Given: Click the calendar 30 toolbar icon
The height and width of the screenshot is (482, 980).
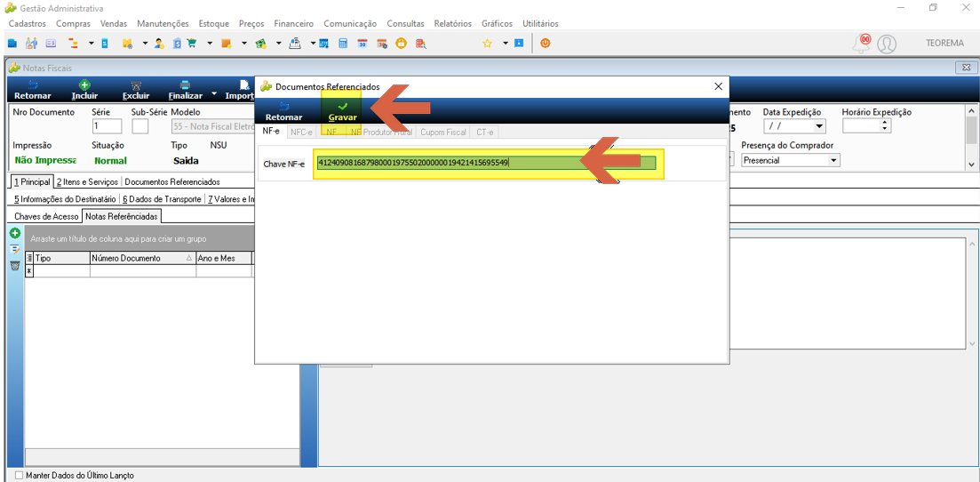Looking at the screenshot, I should click(x=362, y=44).
